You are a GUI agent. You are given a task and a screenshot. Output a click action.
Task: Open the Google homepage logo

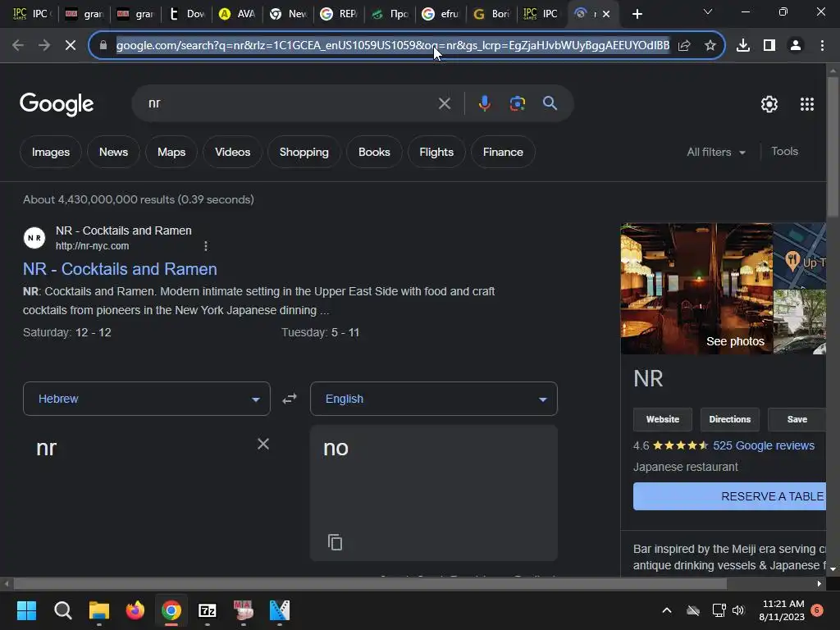coord(57,104)
